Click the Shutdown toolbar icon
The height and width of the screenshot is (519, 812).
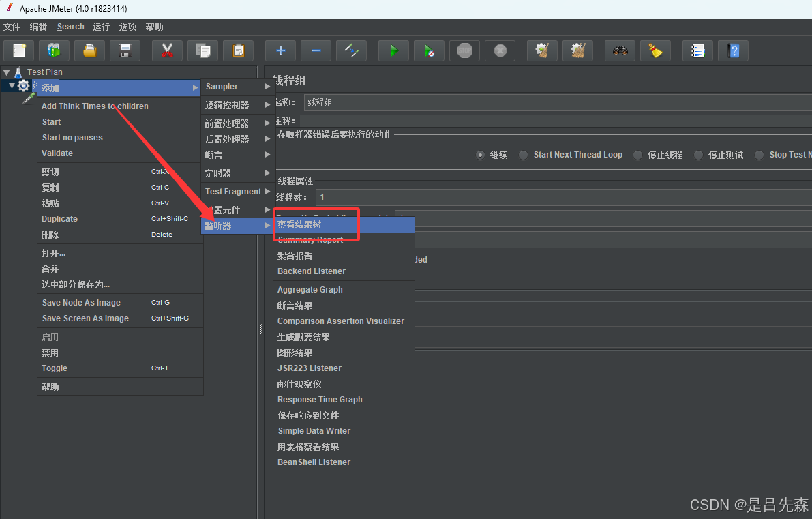(x=500, y=50)
